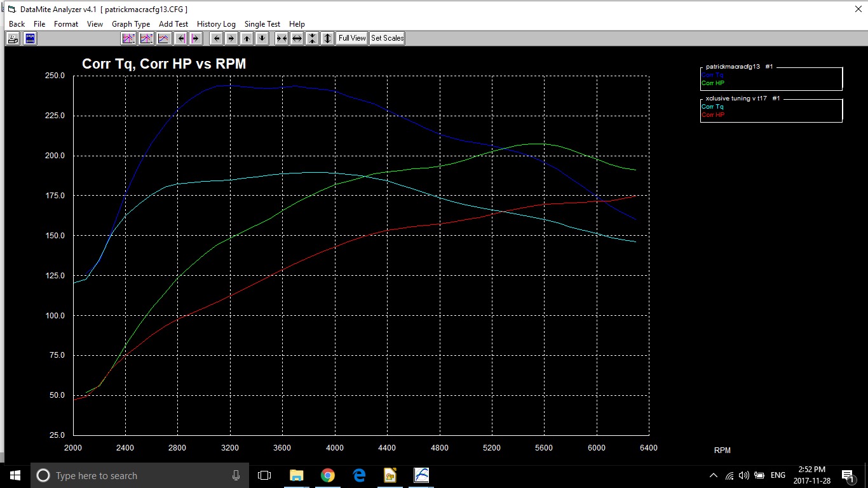
Task: Click the 250.0 Y-axis value
Action: pos(55,76)
